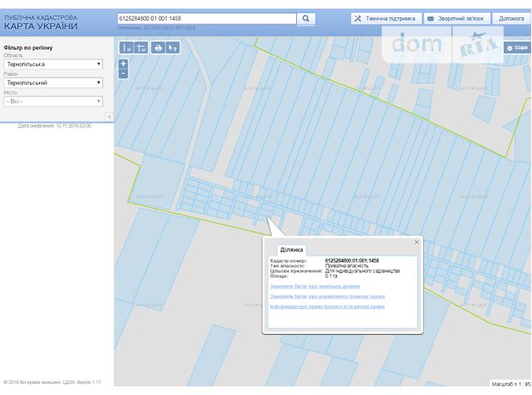Select the area measurement tool
532x395 pixels.
click(x=141, y=48)
